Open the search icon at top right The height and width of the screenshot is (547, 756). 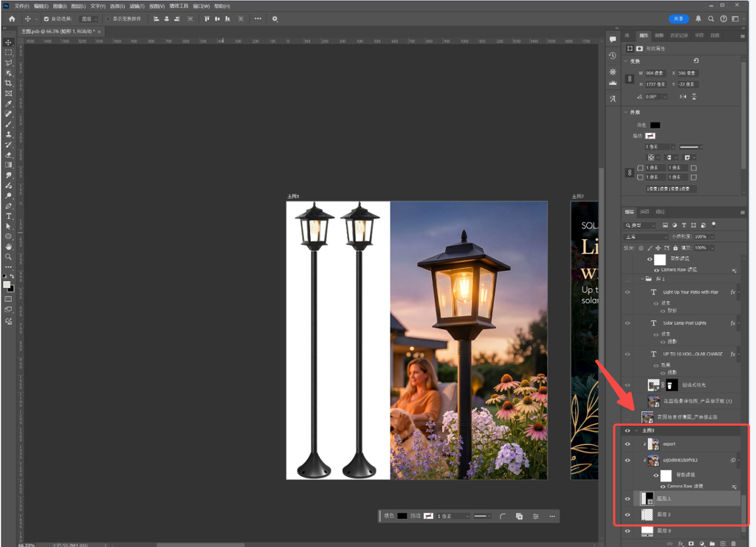[x=711, y=18]
